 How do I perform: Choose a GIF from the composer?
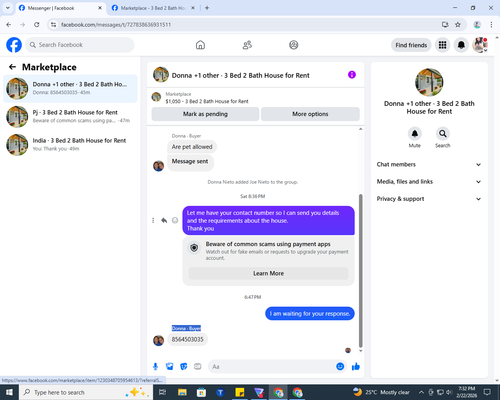(x=198, y=367)
